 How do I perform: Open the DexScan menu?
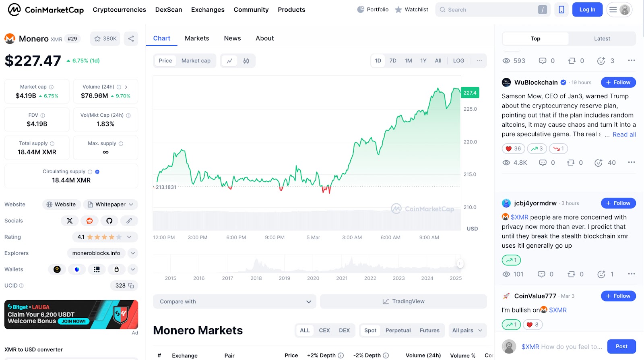pyautogui.click(x=169, y=10)
